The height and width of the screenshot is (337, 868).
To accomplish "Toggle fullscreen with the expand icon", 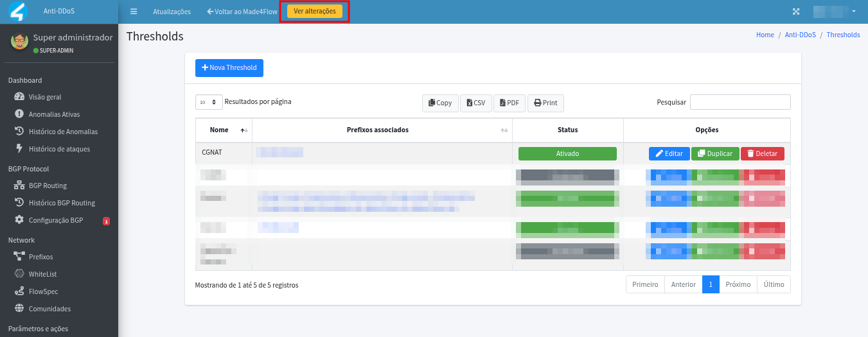I will click(796, 12).
